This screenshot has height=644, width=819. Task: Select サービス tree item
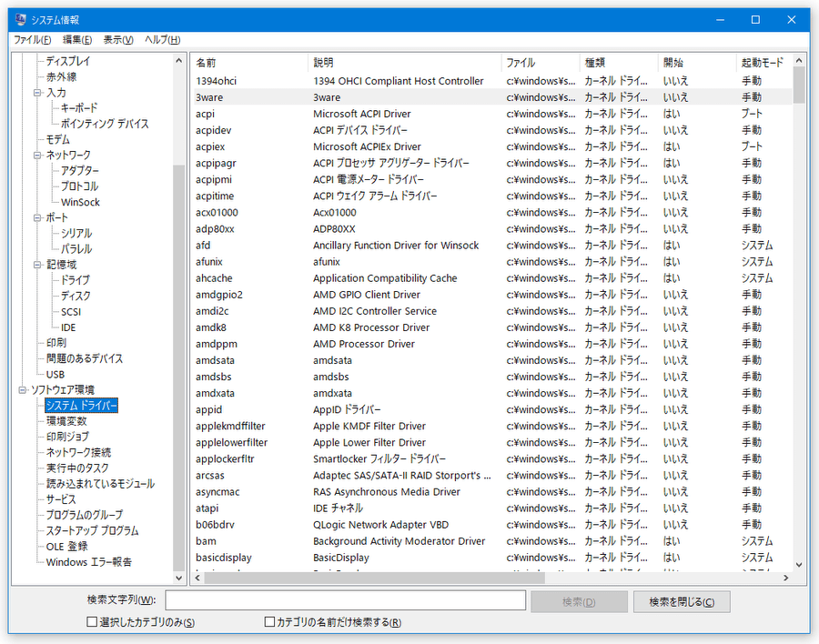61,499
